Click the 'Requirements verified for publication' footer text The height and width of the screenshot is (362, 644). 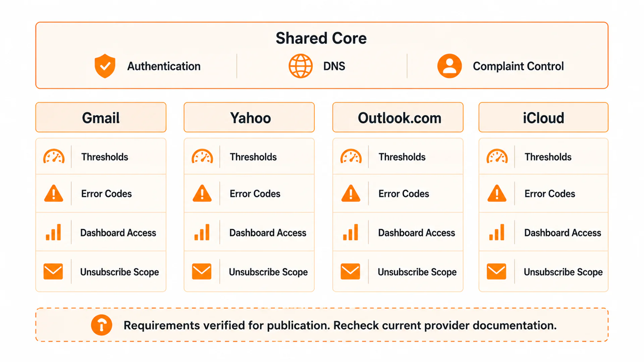340,325
